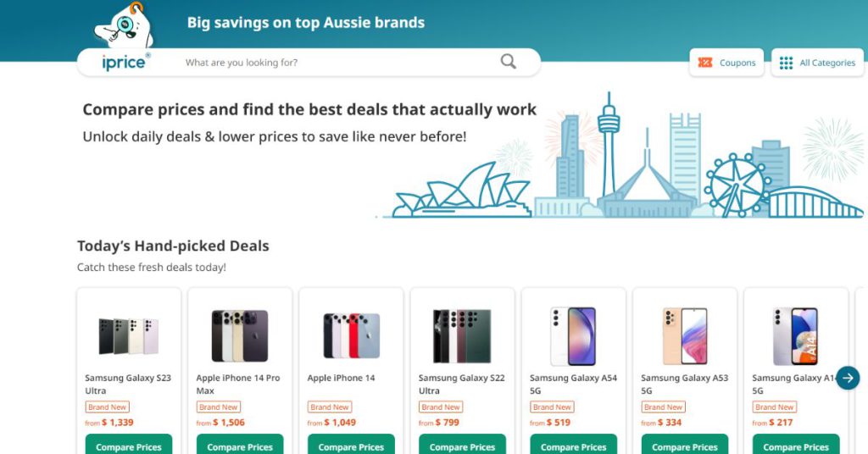This screenshot has width=868, height=454.
Task: Click the Samsung Galaxy A54 5G product title
Action: [573, 385]
